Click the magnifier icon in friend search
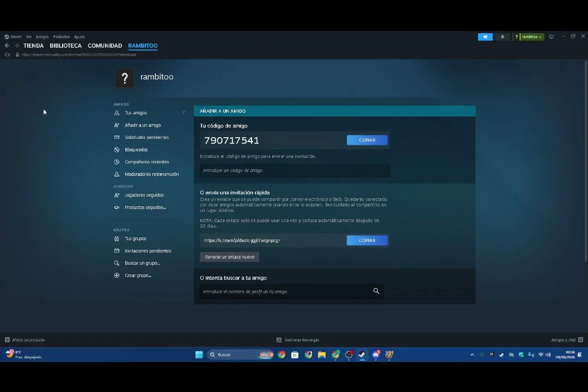 (376, 291)
